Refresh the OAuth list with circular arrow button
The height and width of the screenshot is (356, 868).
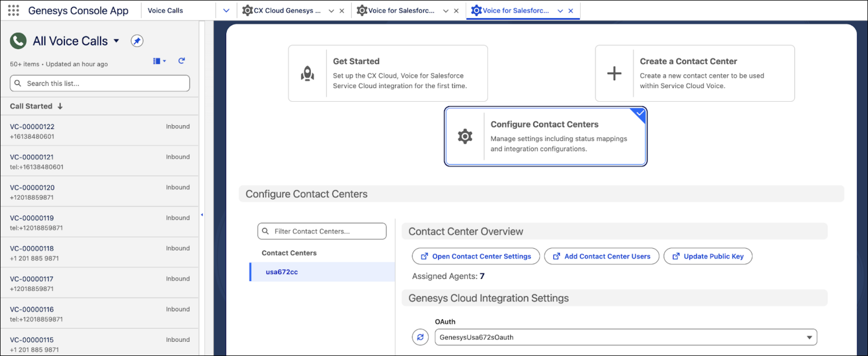(x=420, y=337)
